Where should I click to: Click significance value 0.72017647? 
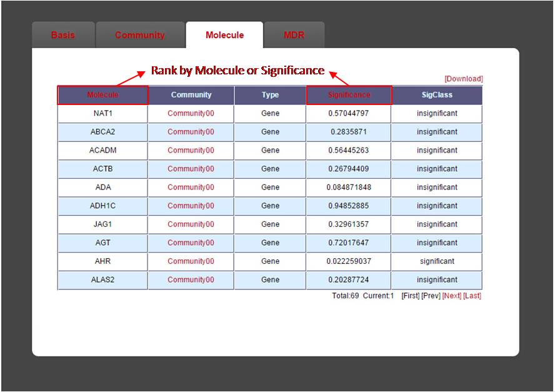(x=349, y=243)
